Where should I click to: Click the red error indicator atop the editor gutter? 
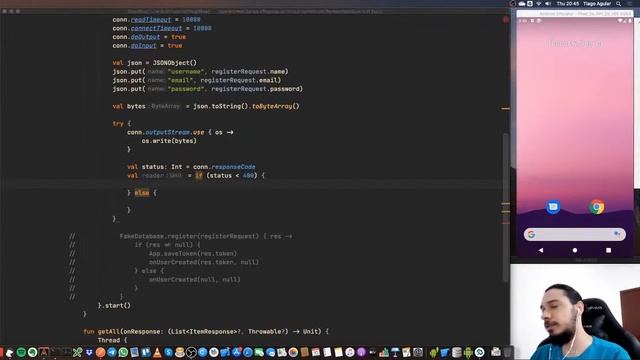tap(506, 19)
